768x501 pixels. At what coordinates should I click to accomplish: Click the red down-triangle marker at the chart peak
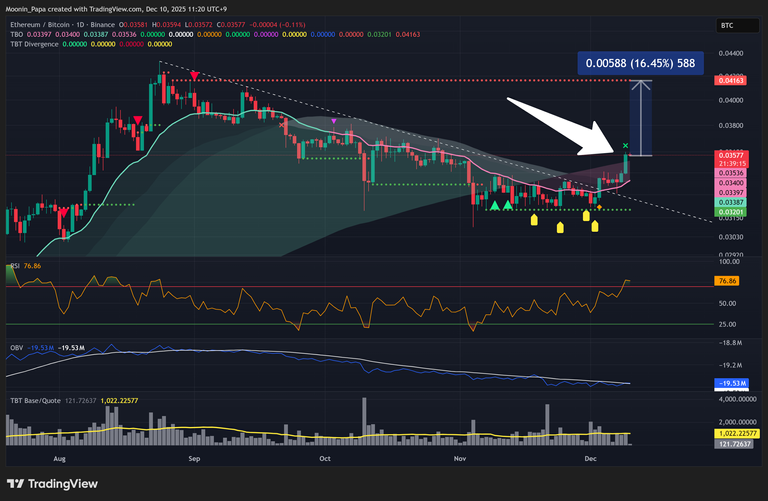pos(194,75)
